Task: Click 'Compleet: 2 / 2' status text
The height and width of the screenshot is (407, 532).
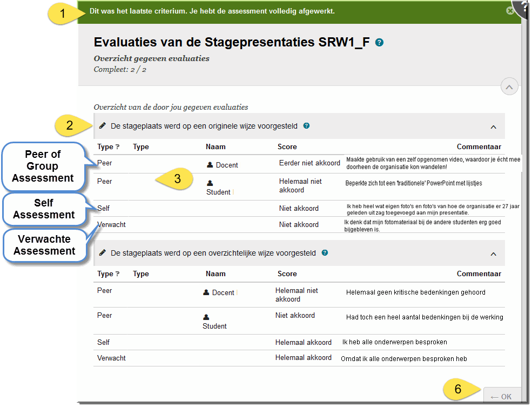Action: (120, 69)
